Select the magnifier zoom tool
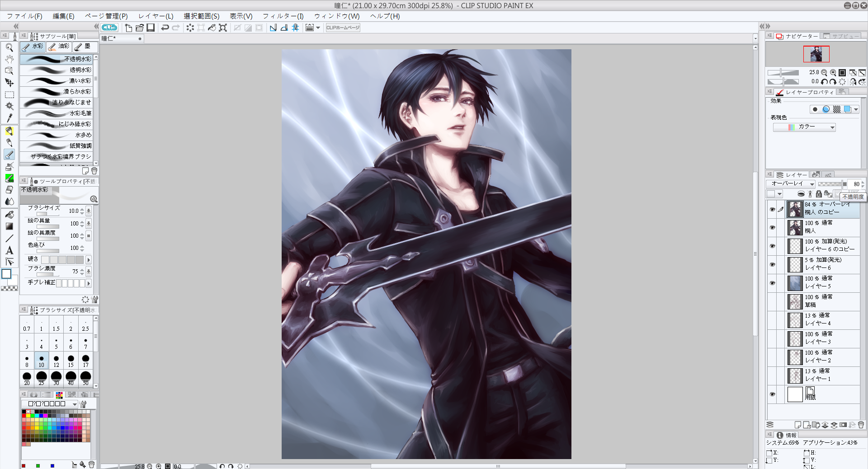Image resolution: width=868 pixels, height=469 pixels. click(x=9, y=47)
